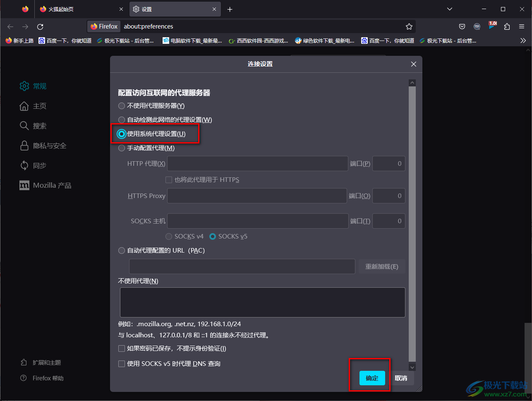
Task: Go forward with the forward arrow
Action: coord(25,26)
